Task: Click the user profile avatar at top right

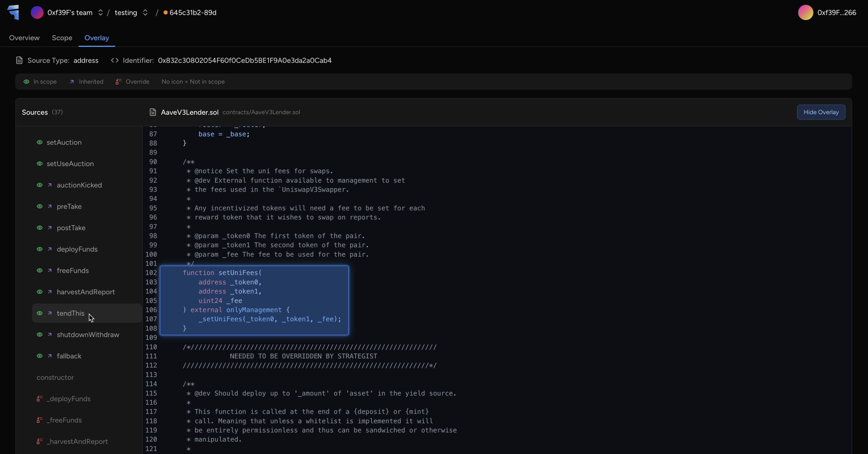Action: click(x=805, y=12)
